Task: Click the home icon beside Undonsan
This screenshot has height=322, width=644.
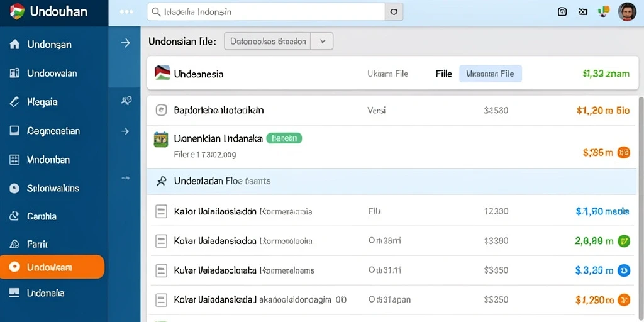Action: tap(14, 45)
